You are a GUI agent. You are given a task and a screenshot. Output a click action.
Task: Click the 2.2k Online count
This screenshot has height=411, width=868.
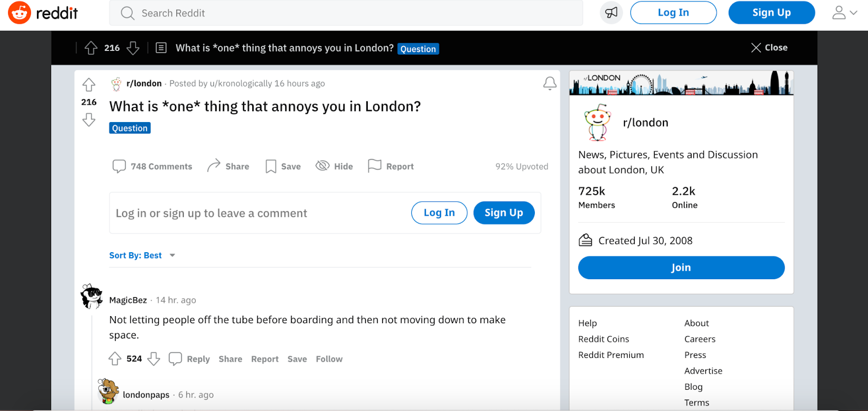pyautogui.click(x=685, y=197)
